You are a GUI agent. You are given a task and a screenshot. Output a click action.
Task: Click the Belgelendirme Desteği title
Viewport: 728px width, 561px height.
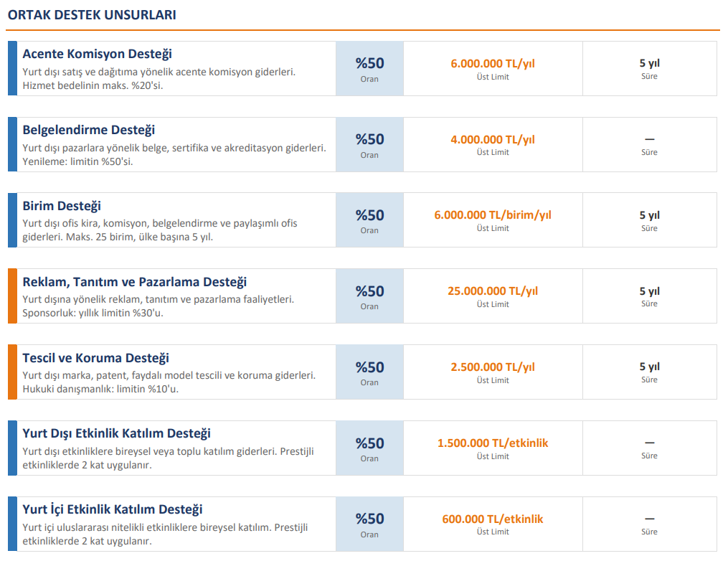[88, 130]
